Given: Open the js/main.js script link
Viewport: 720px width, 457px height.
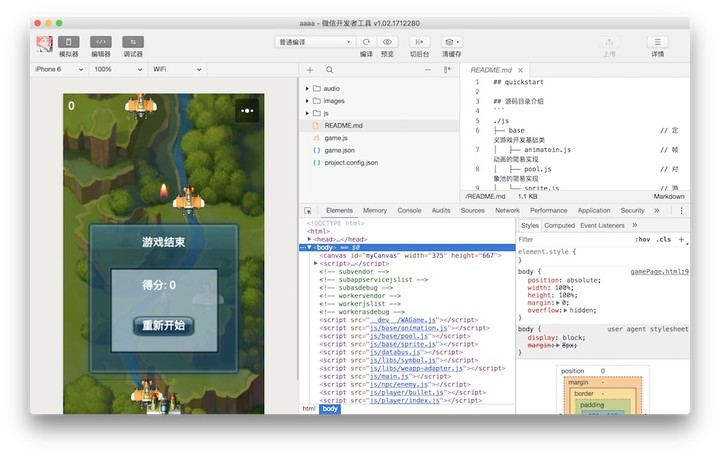Looking at the screenshot, I should click(389, 376).
